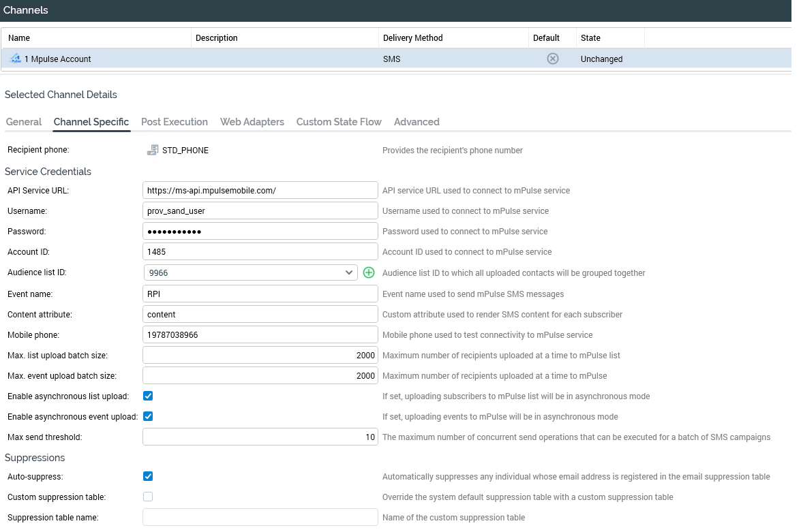This screenshot has height=532, width=801.
Task: Click the green add audience list icon
Action: point(369,272)
